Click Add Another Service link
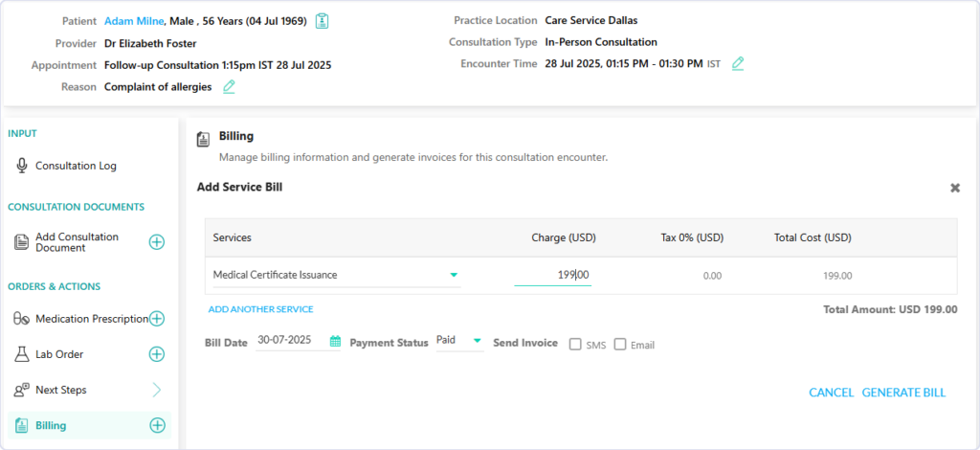The image size is (980, 450). pos(260,309)
